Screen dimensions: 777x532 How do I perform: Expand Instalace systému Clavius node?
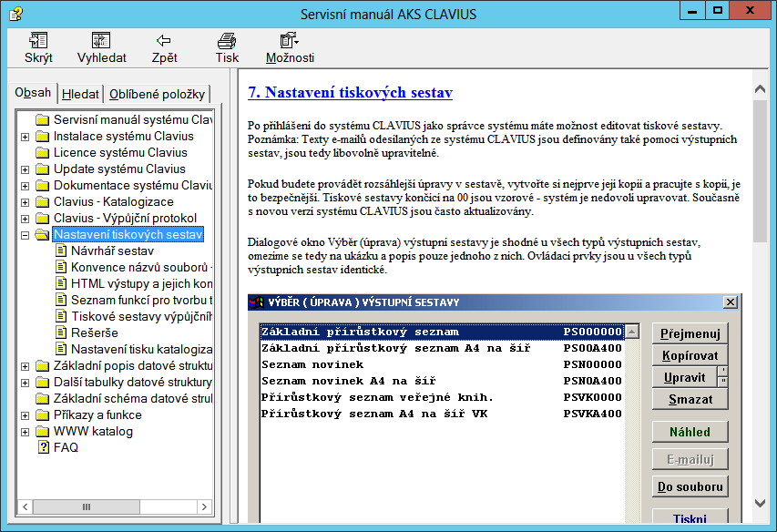26,137
